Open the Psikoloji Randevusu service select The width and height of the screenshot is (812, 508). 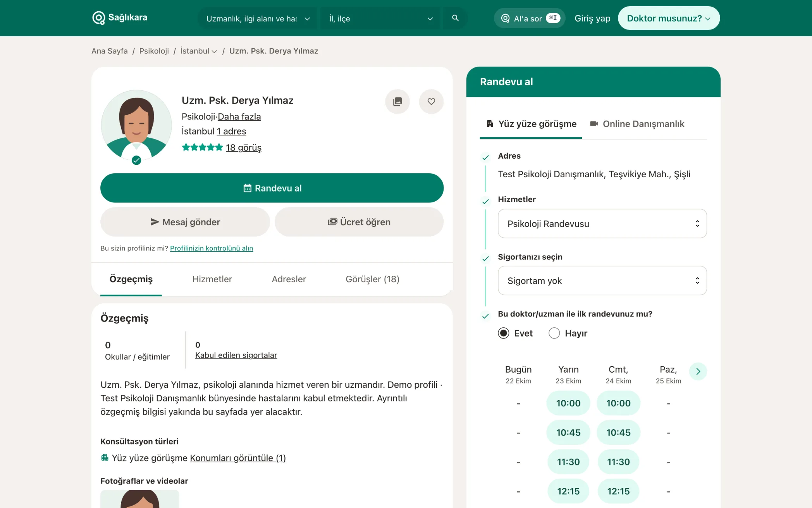(602, 224)
